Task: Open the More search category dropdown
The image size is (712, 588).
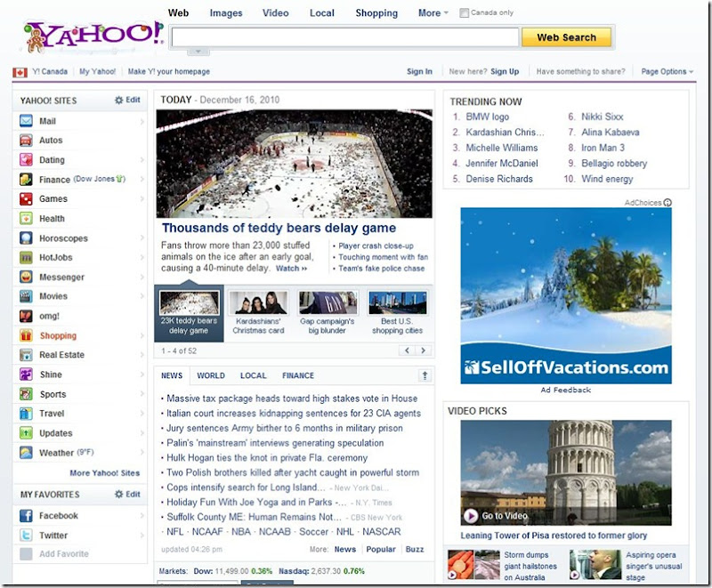Action: tap(433, 13)
